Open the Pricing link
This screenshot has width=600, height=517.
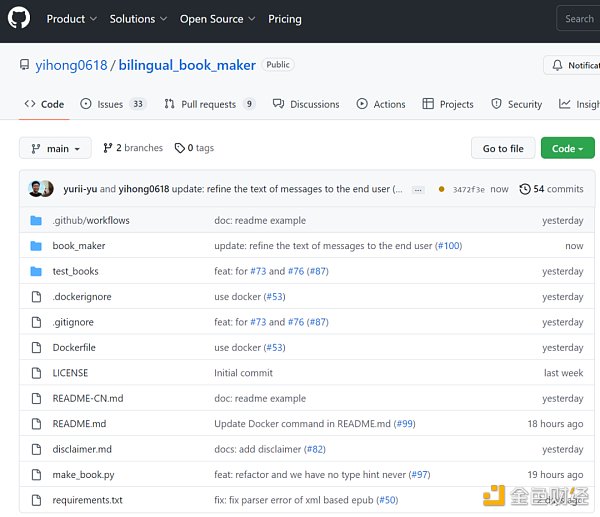285,19
